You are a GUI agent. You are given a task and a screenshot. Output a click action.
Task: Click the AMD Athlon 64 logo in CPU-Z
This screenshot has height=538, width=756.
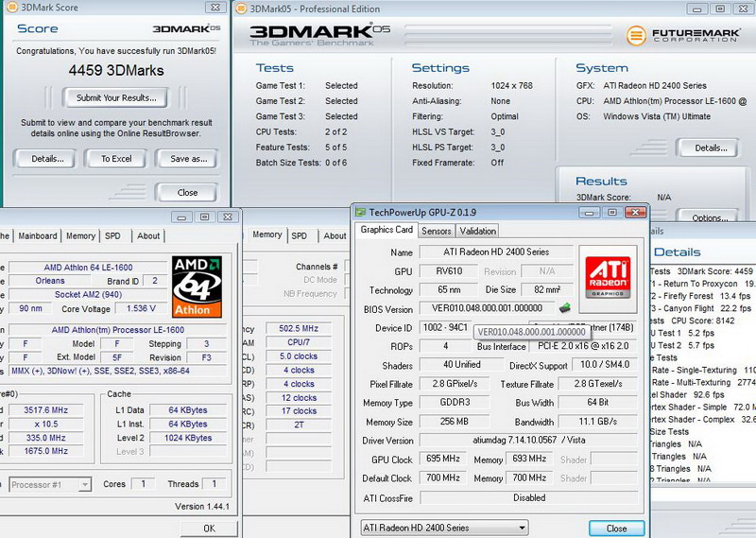click(x=198, y=286)
